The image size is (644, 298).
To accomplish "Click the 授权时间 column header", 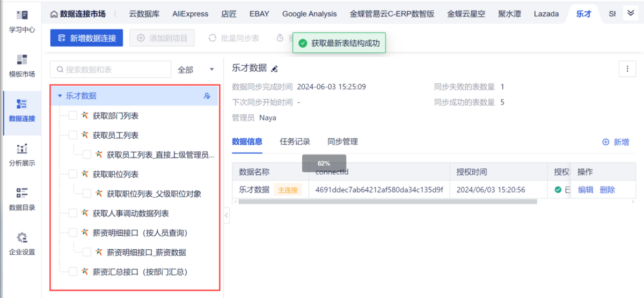I will pyautogui.click(x=472, y=172).
